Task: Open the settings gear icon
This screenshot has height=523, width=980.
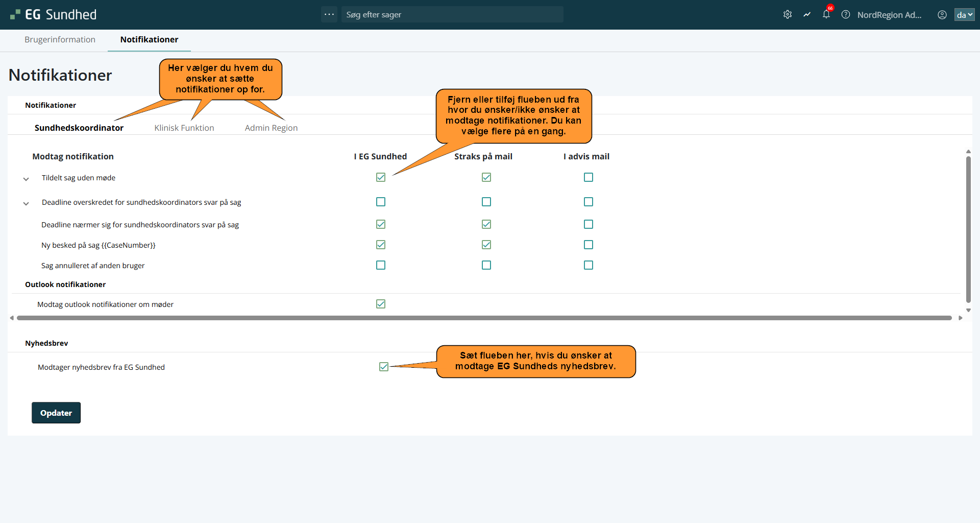Action: click(788, 15)
